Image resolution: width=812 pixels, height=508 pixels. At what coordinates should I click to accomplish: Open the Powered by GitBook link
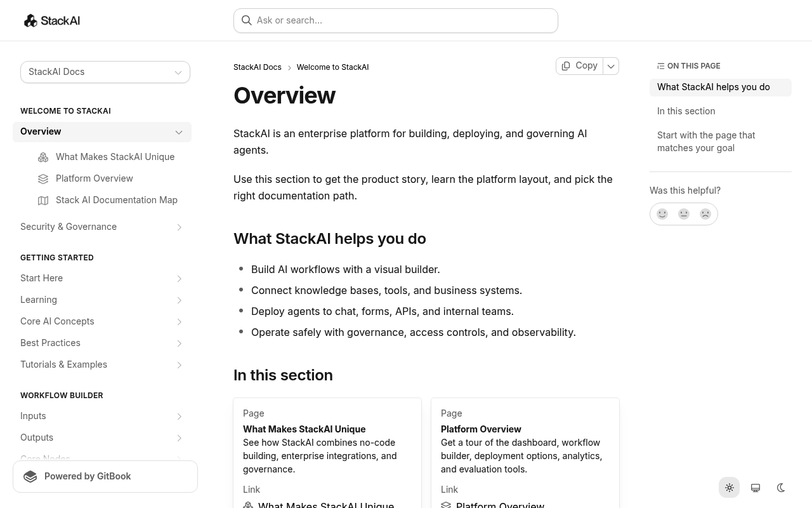pos(105,476)
